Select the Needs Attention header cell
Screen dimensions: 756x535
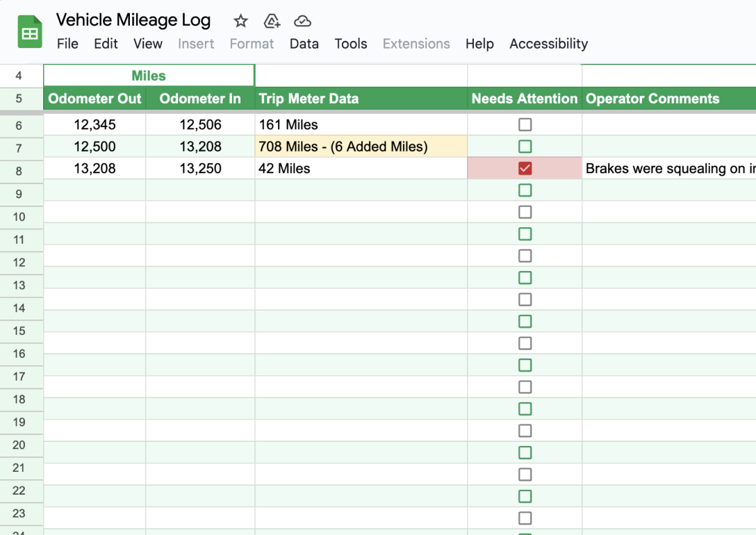(525, 99)
